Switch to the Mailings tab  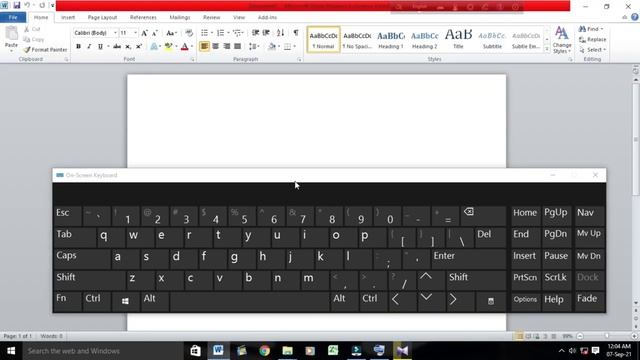[x=180, y=18]
